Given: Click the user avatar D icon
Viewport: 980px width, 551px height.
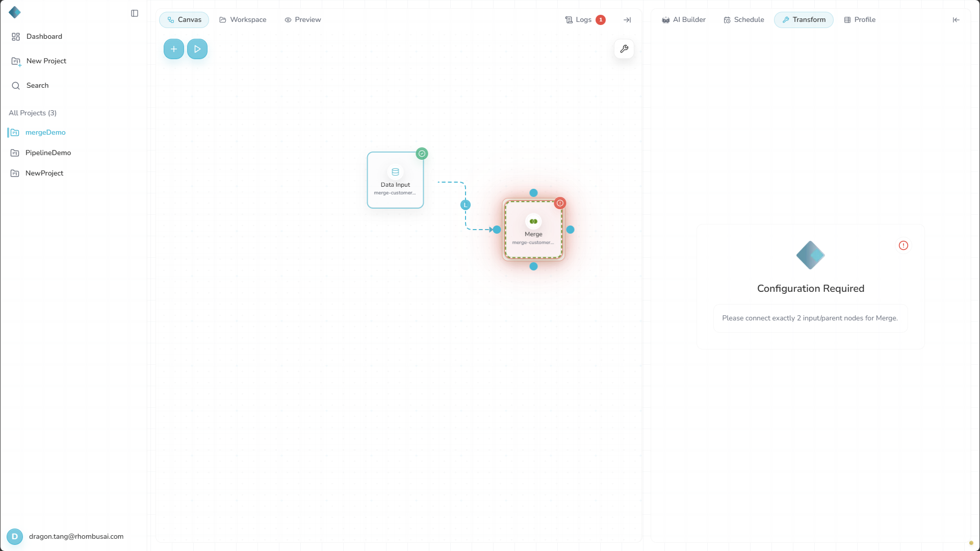Looking at the screenshot, I should click(x=15, y=537).
